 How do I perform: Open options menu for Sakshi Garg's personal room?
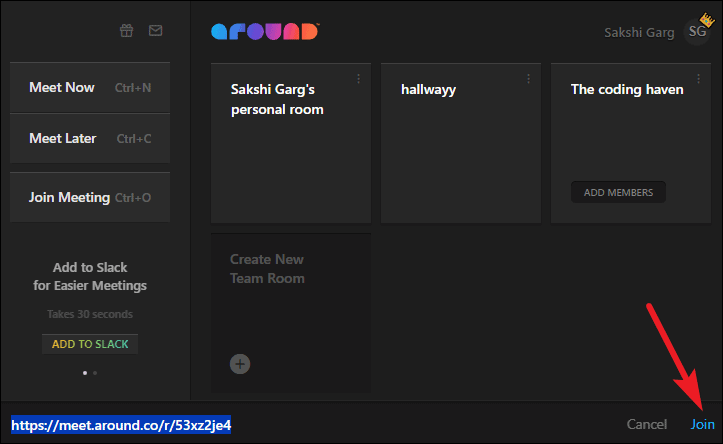358,79
